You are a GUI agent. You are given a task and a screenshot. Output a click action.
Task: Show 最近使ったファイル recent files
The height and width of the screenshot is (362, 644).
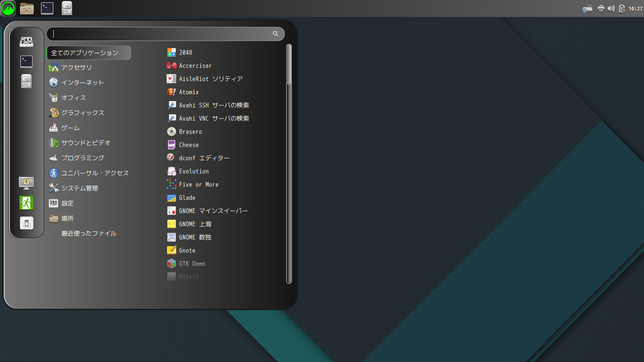(89, 233)
